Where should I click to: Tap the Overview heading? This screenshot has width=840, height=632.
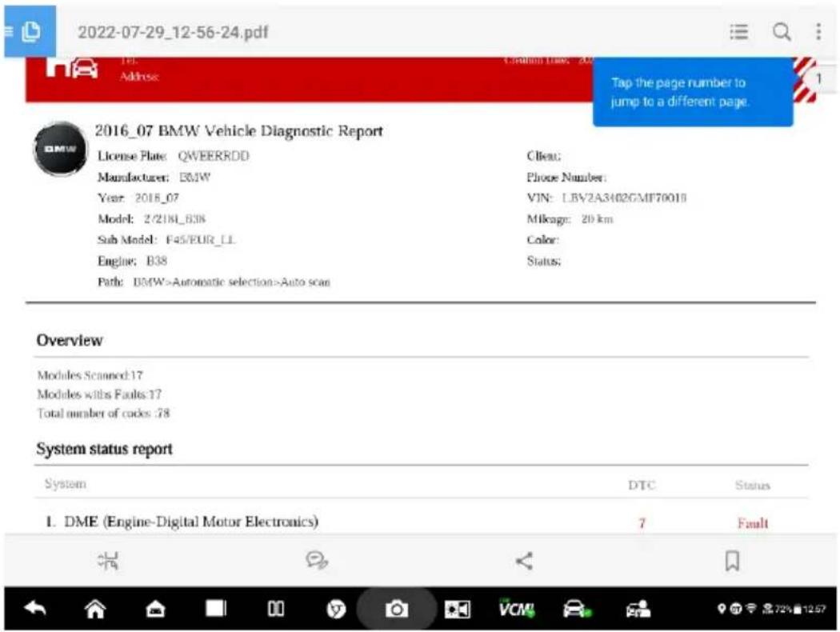coord(70,340)
